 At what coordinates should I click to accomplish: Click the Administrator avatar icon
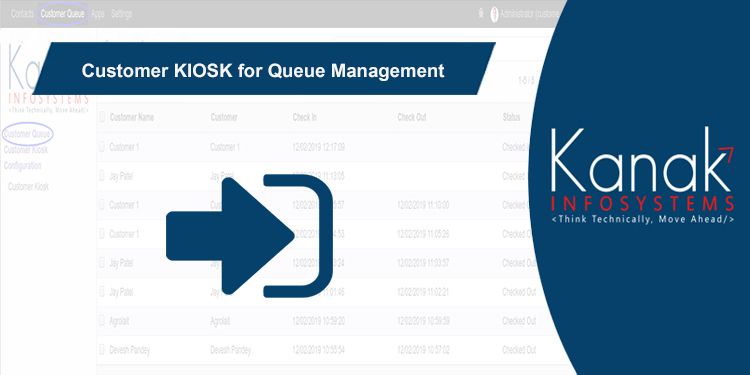495,14
